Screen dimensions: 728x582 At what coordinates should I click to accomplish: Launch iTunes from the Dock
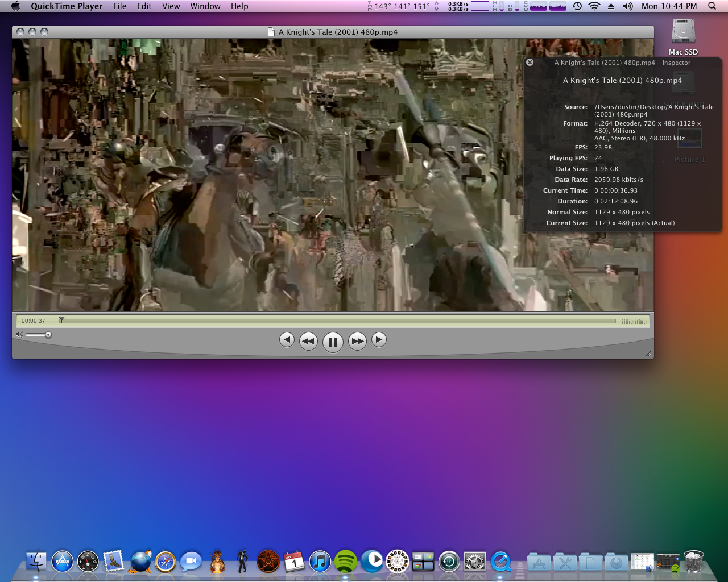click(x=320, y=562)
